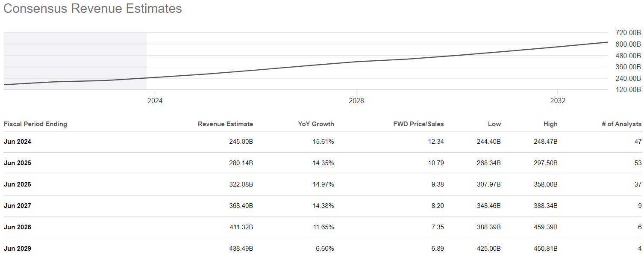Click the 245.00B revenue estimate cell
The height and width of the screenshot is (255, 644).
pos(241,142)
